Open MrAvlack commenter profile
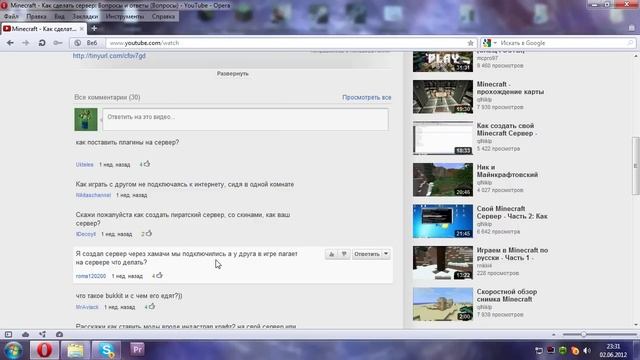 point(87,307)
